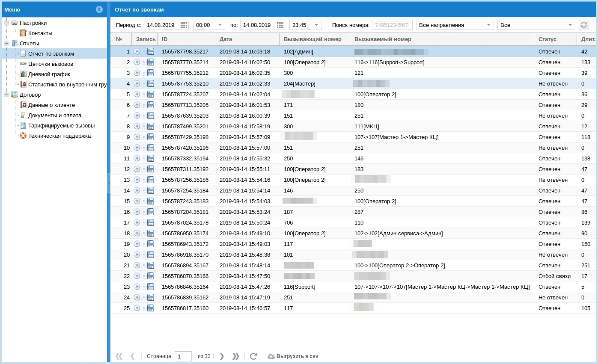
Task: Save recording of row 21
Action: pos(151,265)
